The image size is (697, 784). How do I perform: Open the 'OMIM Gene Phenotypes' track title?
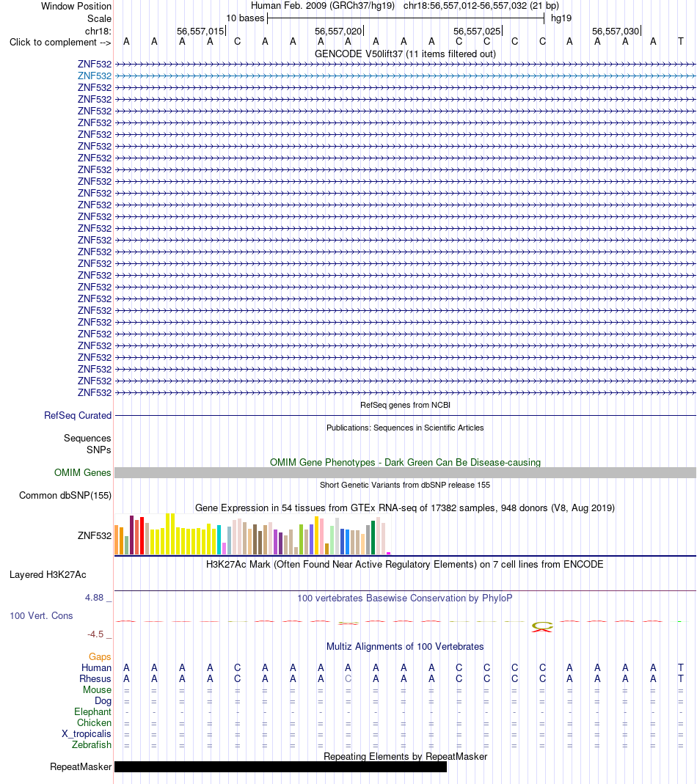pos(405,463)
